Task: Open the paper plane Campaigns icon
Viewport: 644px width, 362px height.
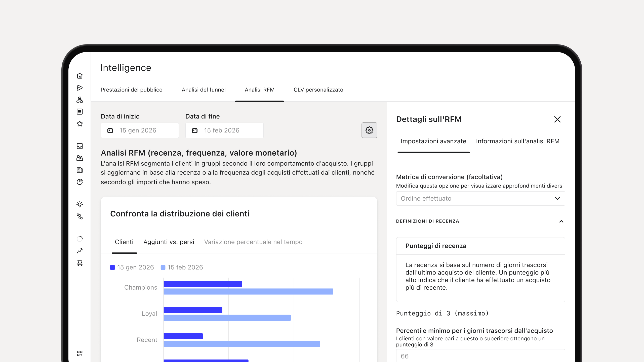Action: [x=79, y=88]
